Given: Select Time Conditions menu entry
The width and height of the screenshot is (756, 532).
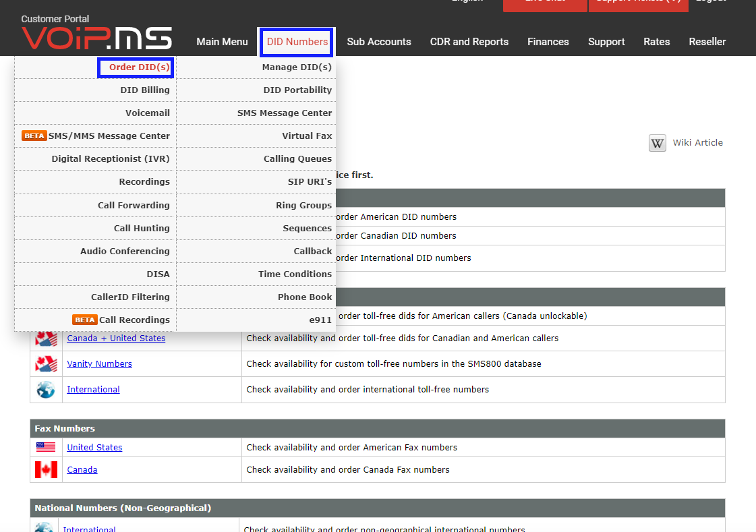Looking at the screenshot, I should click(295, 274).
